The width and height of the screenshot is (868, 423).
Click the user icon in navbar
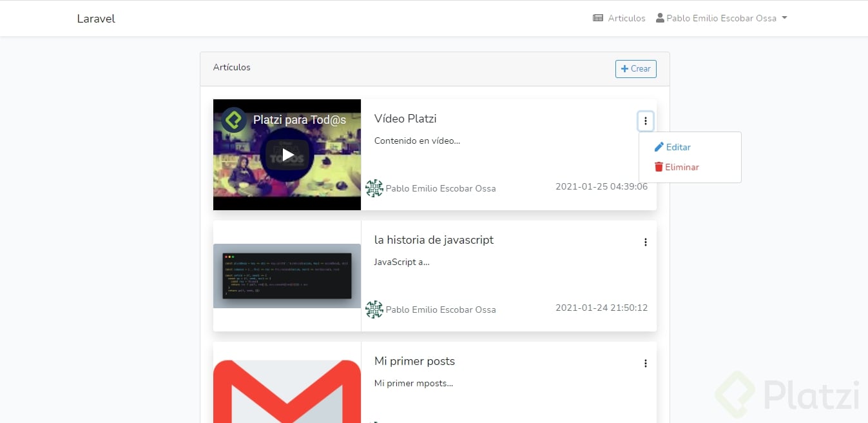pyautogui.click(x=660, y=18)
